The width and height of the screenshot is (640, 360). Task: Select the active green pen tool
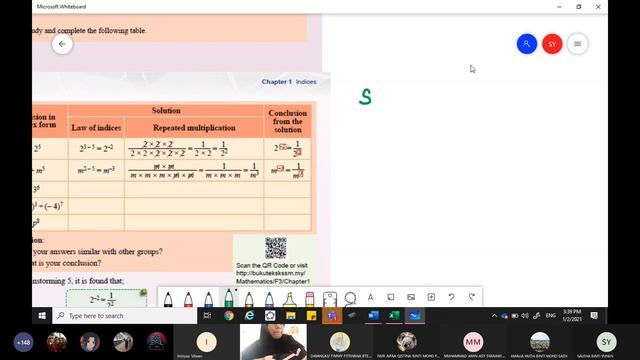tap(229, 298)
